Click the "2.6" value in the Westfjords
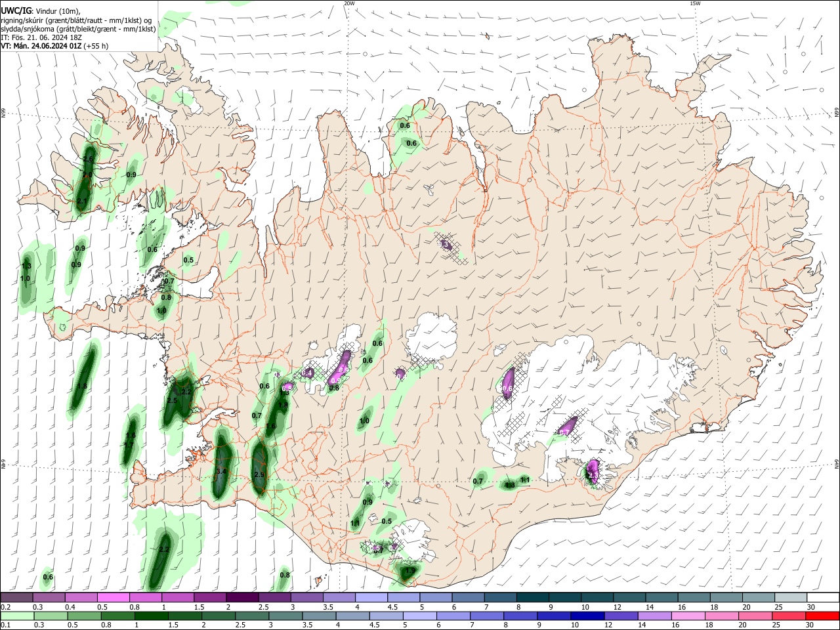Viewport: 840px width, 630px height. coord(89,159)
